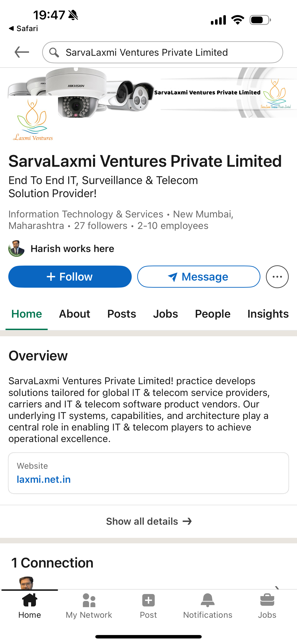This screenshot has height=644, width=297.
Task: Open the three-dot more options button
Action: click(x=277, y=277)
